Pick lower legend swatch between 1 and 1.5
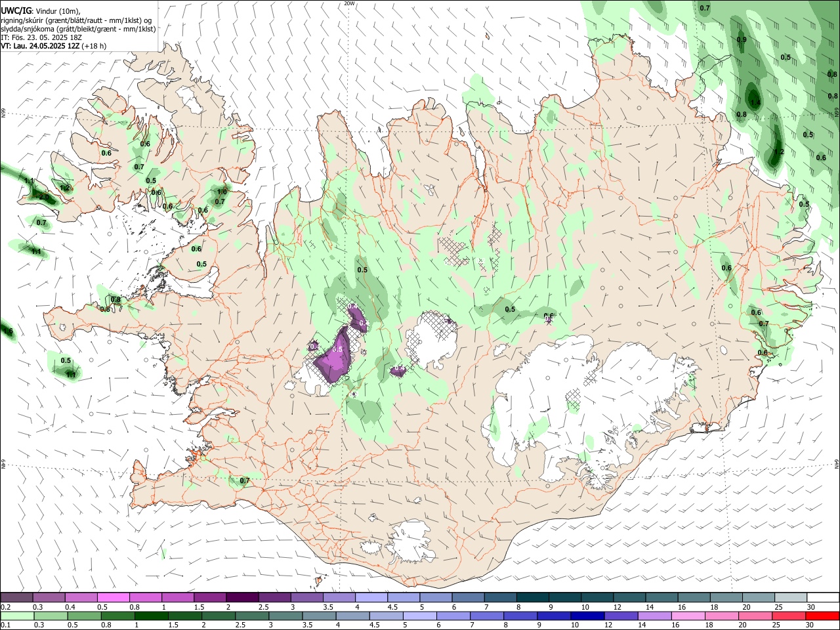Image resolution: width=840 pixels, height=630 pixels. (x=151, y=616)
